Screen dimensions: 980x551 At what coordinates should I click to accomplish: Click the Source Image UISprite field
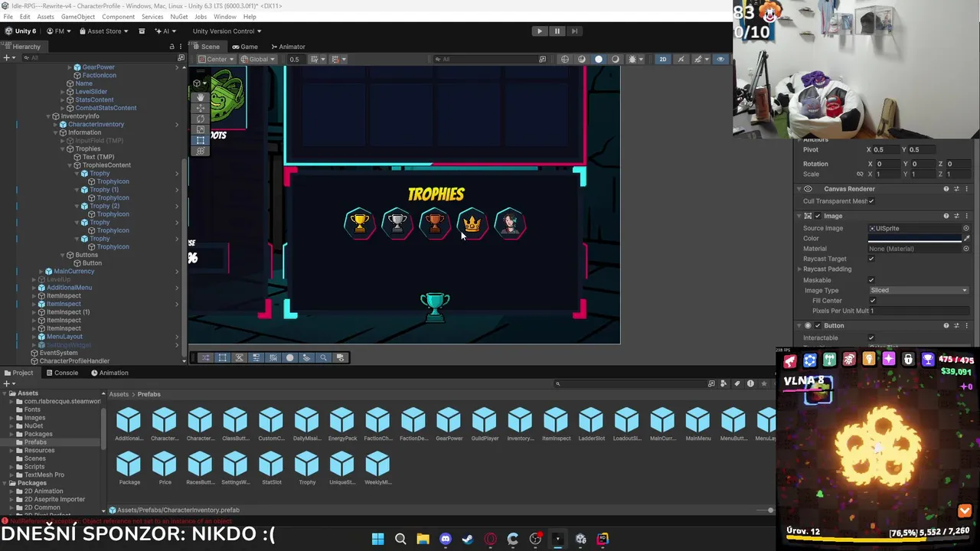tap(914, 228)
